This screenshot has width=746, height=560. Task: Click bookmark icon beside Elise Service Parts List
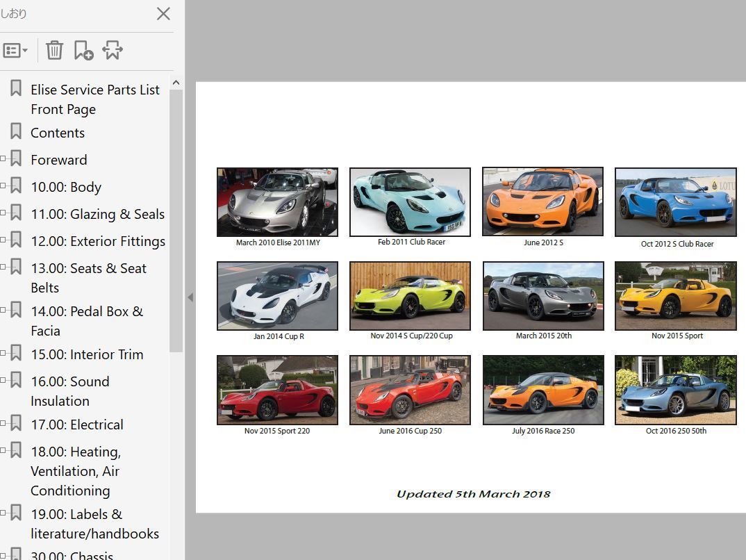(x=16, y=88)
